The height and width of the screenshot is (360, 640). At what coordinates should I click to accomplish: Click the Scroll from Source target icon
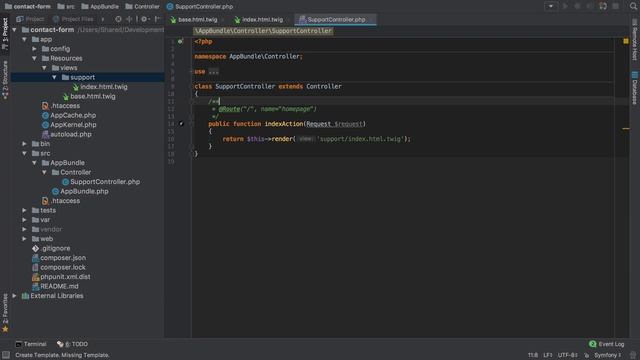click(118, 19)
